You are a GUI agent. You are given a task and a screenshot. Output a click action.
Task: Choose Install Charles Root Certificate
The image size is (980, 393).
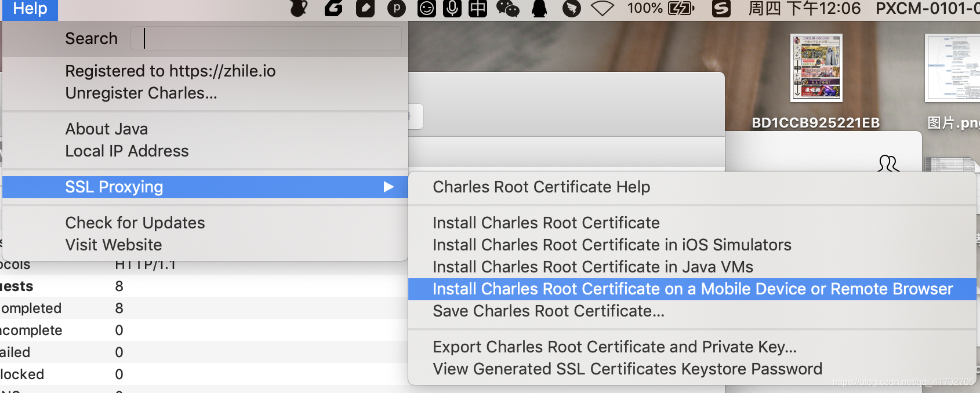point(546,223)
